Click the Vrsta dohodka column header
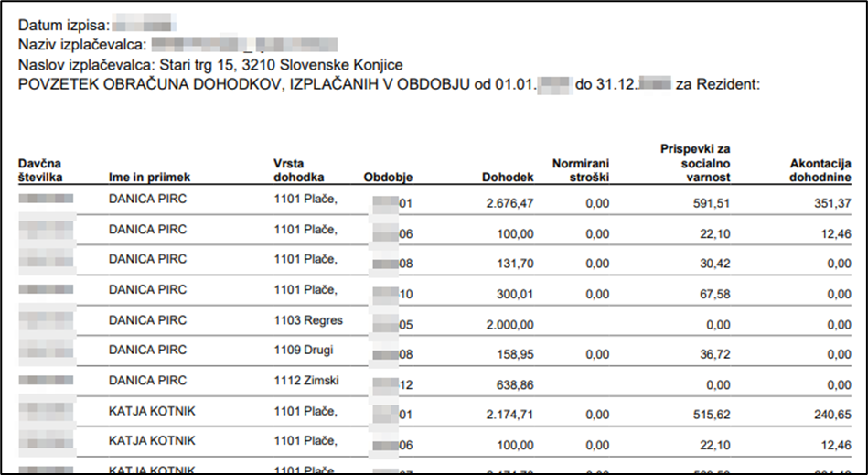Screen dimensions: 868x475 pos(299,170)
